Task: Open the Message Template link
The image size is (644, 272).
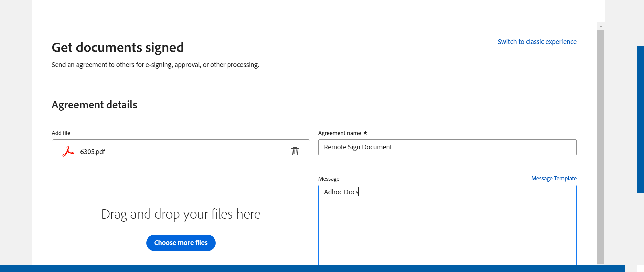Action: [x=553, y=178]
